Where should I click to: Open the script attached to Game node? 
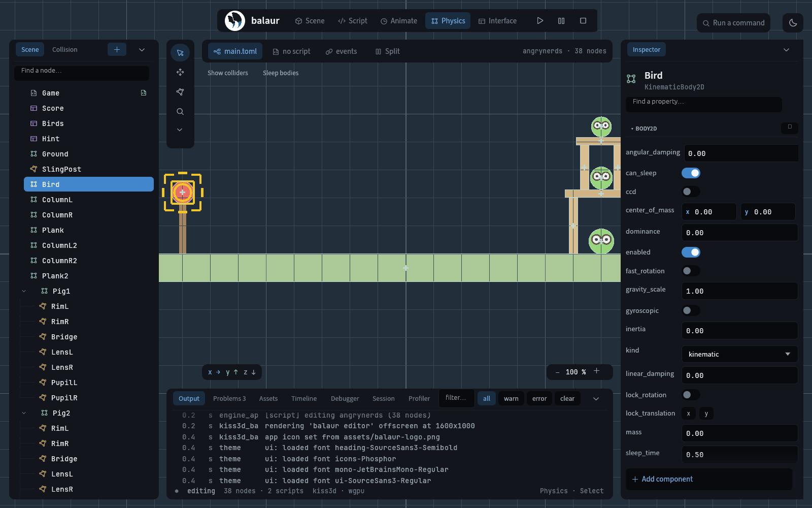tap(144, 93)
